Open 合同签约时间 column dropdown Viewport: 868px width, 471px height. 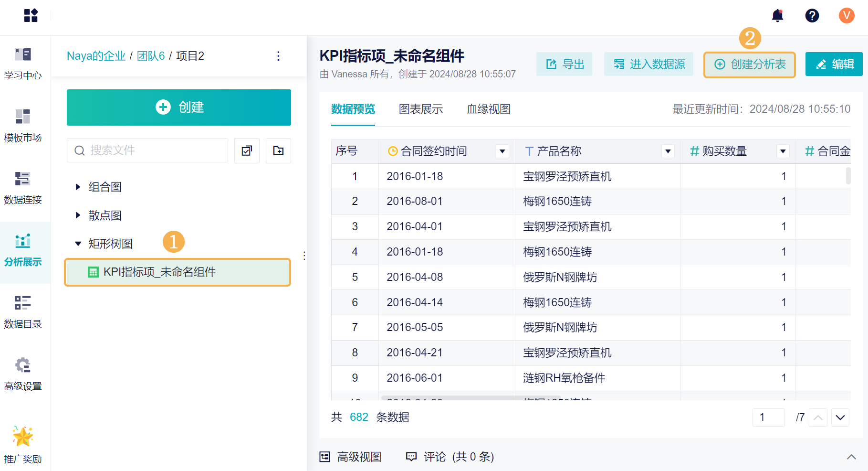[x=502, y=151]
